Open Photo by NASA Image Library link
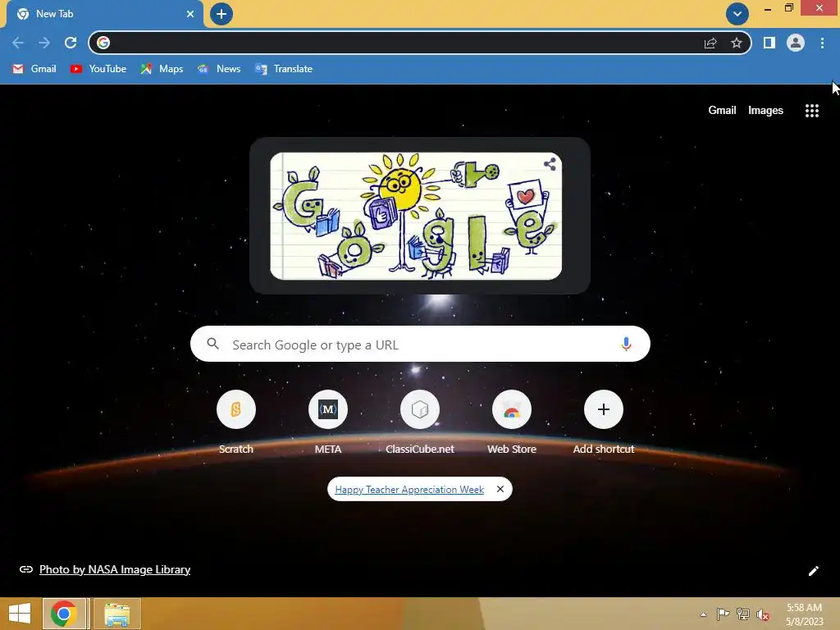Image resolution: width=840 pixels, height=630 pixels. tap(115, 569)
